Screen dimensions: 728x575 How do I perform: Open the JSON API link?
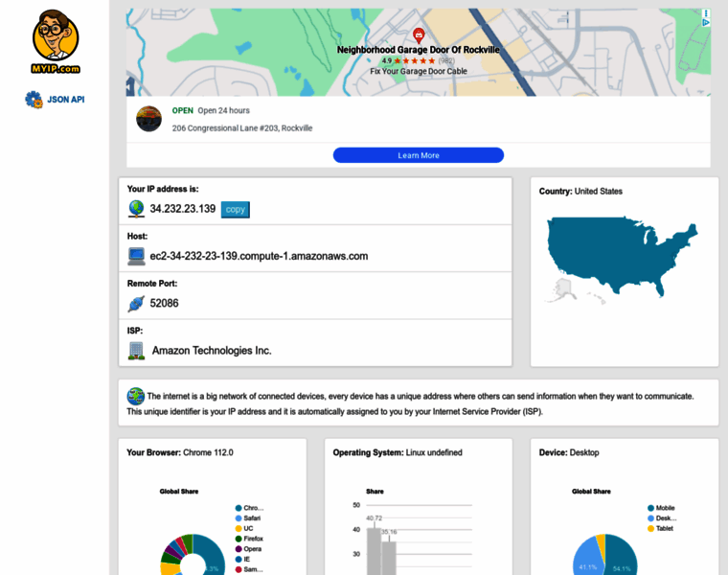[66, 100]
